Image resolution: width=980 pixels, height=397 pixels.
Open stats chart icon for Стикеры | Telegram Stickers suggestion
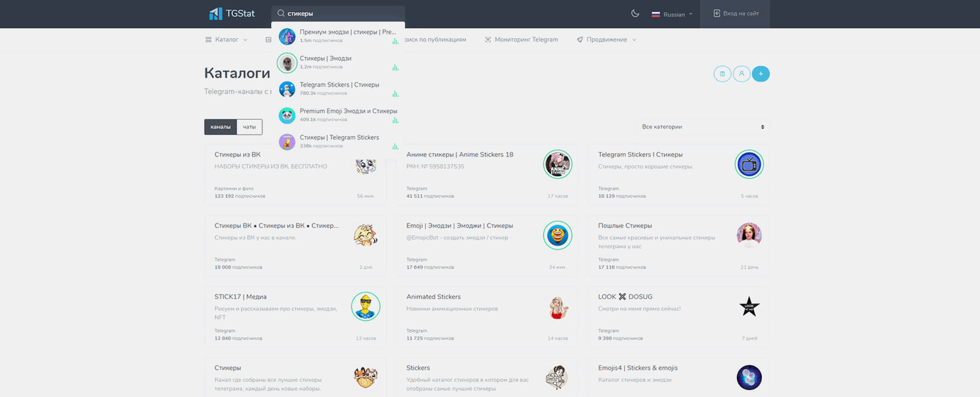(x=395, y=147)
